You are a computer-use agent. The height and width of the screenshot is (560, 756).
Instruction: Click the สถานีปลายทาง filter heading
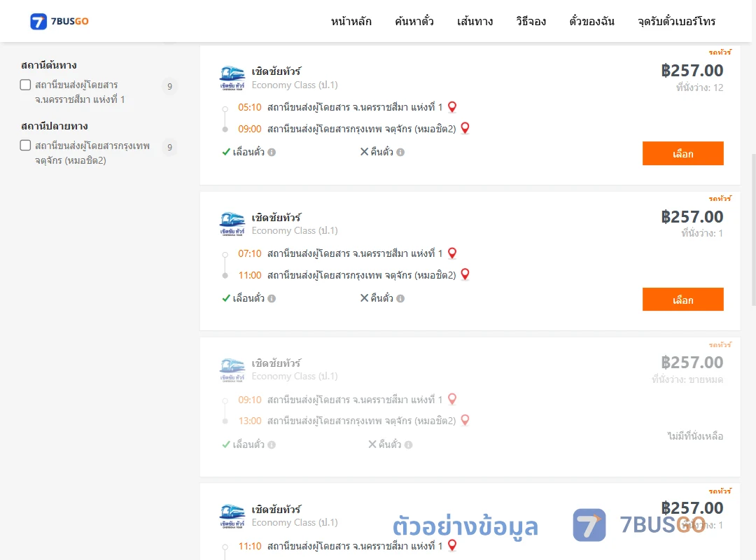(x=55, y=126)
